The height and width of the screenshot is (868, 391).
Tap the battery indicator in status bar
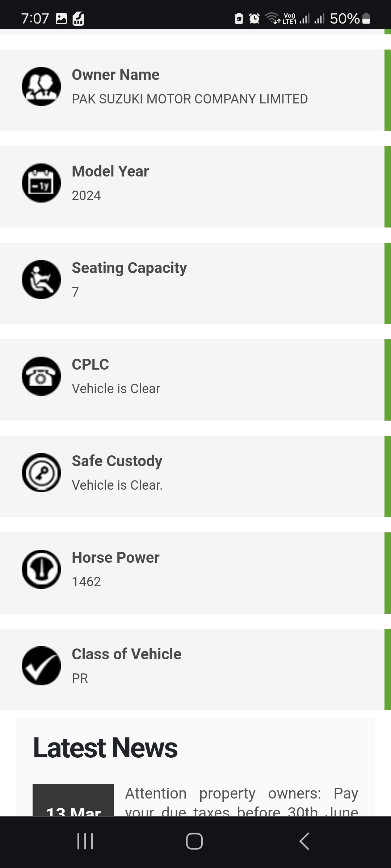pyautogui.click(x=366, y=18)
